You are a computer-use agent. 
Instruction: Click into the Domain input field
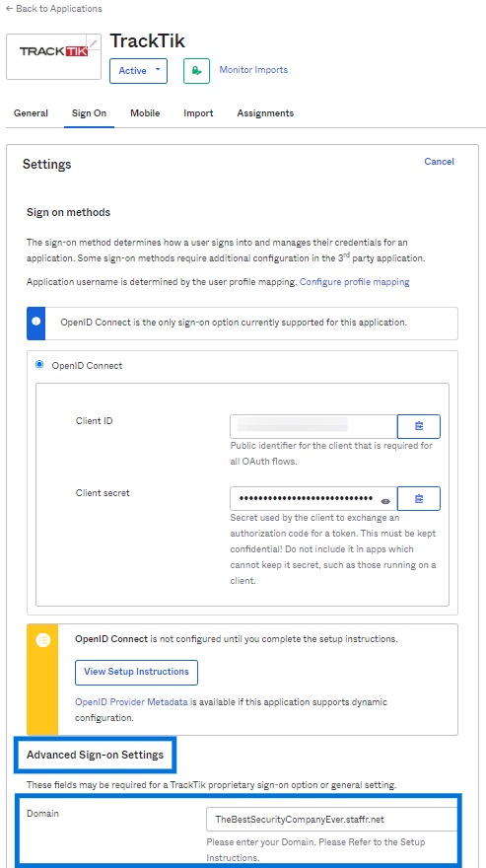click(x=331, y=820)
